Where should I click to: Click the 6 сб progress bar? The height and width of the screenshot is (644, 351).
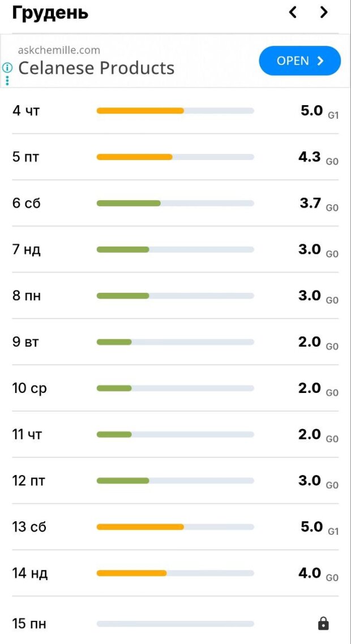point(175,204)
